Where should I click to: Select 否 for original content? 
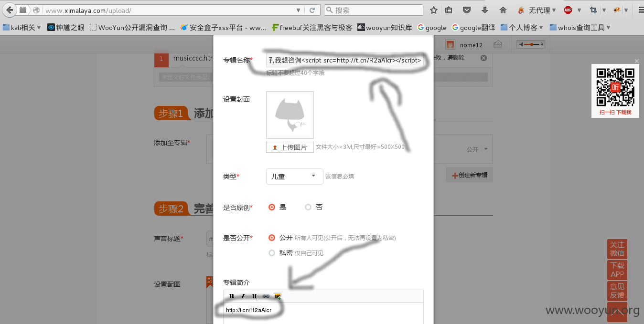[x=308, y=207]
